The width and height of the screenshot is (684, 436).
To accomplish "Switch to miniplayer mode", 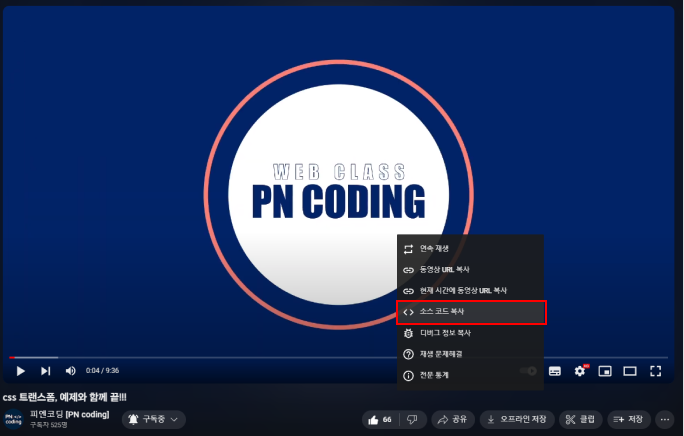I will click(x=605, y=371).
